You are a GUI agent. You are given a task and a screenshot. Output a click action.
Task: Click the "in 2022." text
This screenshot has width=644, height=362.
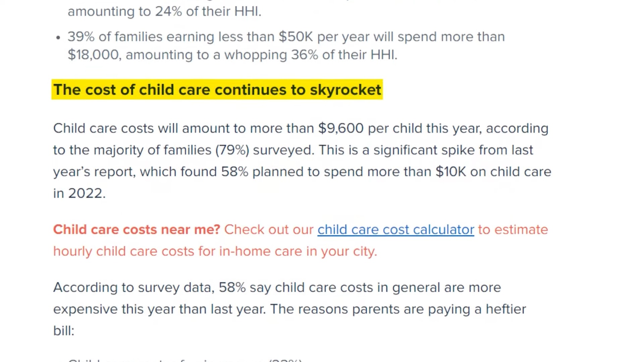tap(79, 193)
